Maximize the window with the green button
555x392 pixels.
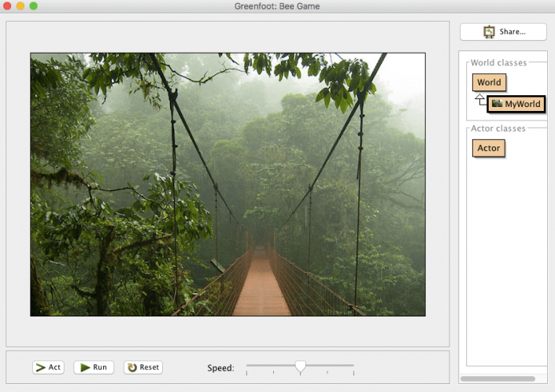point(33,6)
